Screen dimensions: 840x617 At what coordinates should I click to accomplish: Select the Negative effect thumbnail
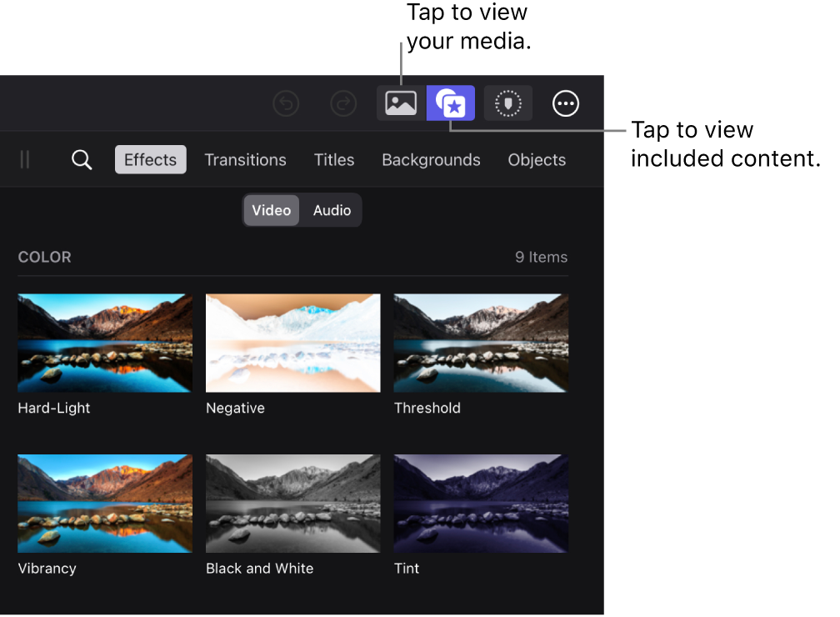tap(293, 343)
